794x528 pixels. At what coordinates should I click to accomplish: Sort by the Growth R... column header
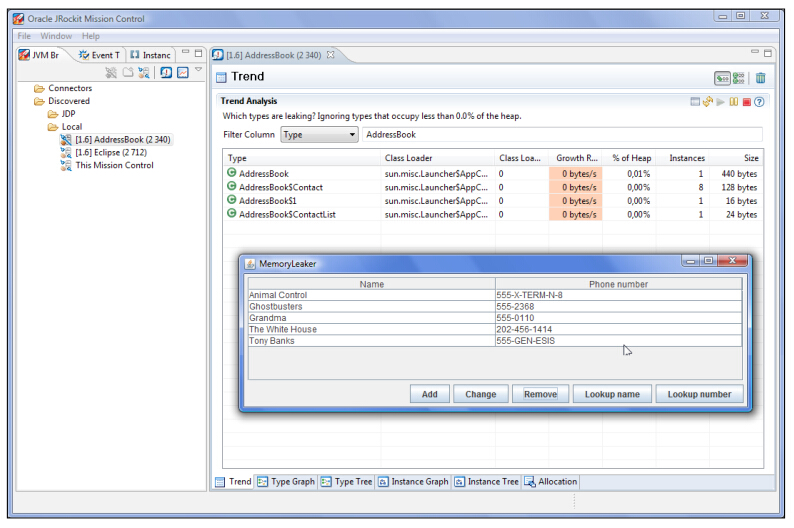[x=576, y=158]
